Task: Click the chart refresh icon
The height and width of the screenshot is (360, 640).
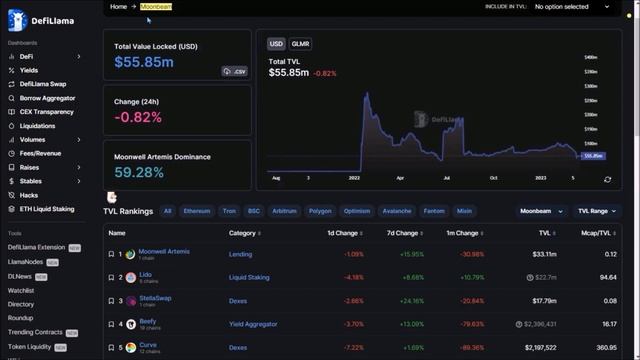Action: (607, 180)
